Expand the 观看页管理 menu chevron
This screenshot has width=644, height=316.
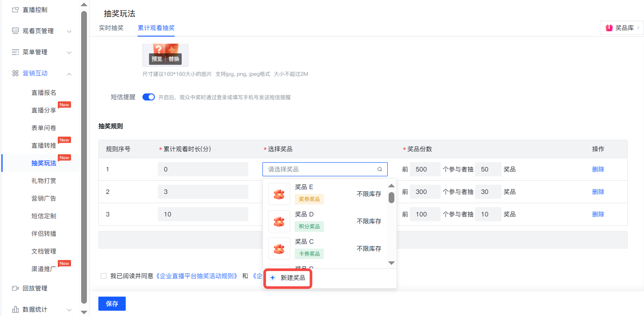pyautogui.click(x=69, y=31)
